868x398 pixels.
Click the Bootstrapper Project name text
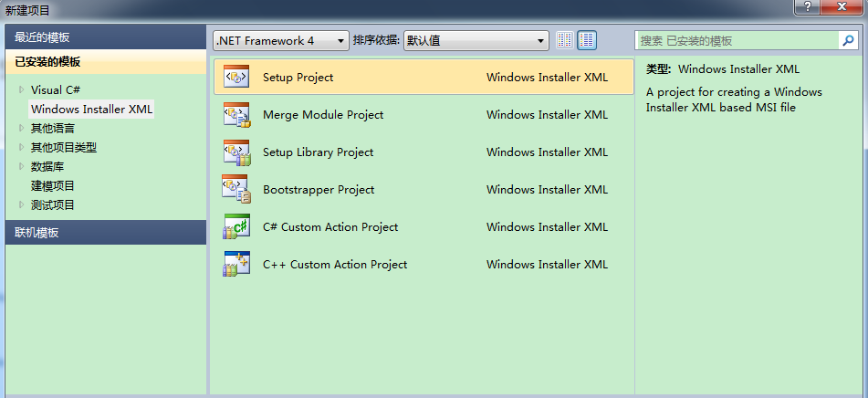(319, 189)
